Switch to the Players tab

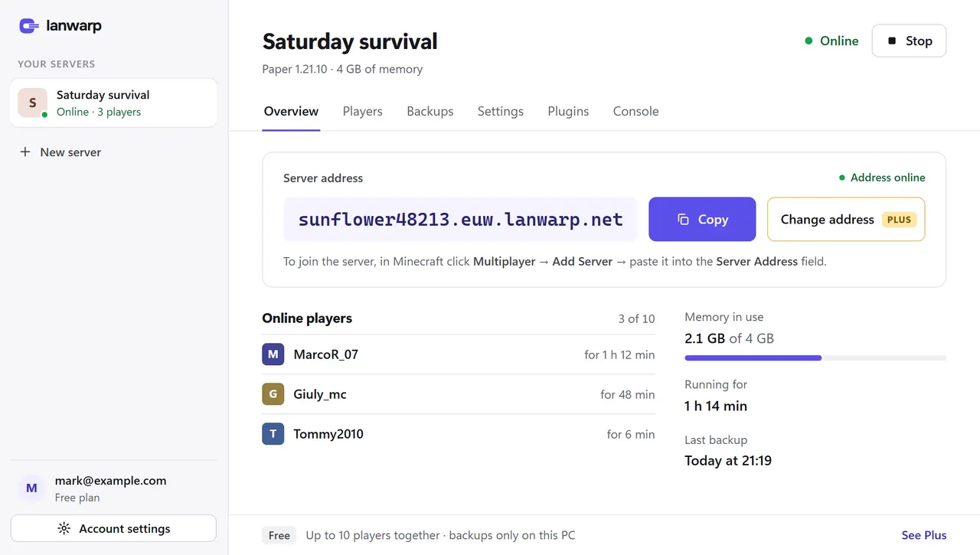(x=363, y=112)
